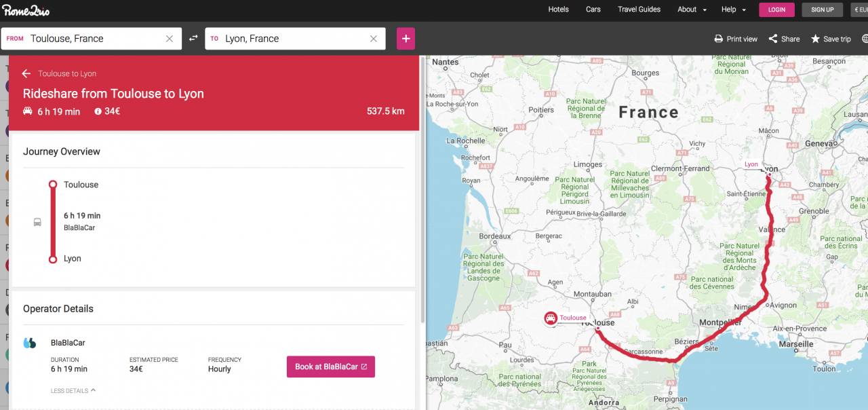This screenshot has height=410, width=868.
Task: Click the Montpellier label on the map
Action: pos(721,322)
